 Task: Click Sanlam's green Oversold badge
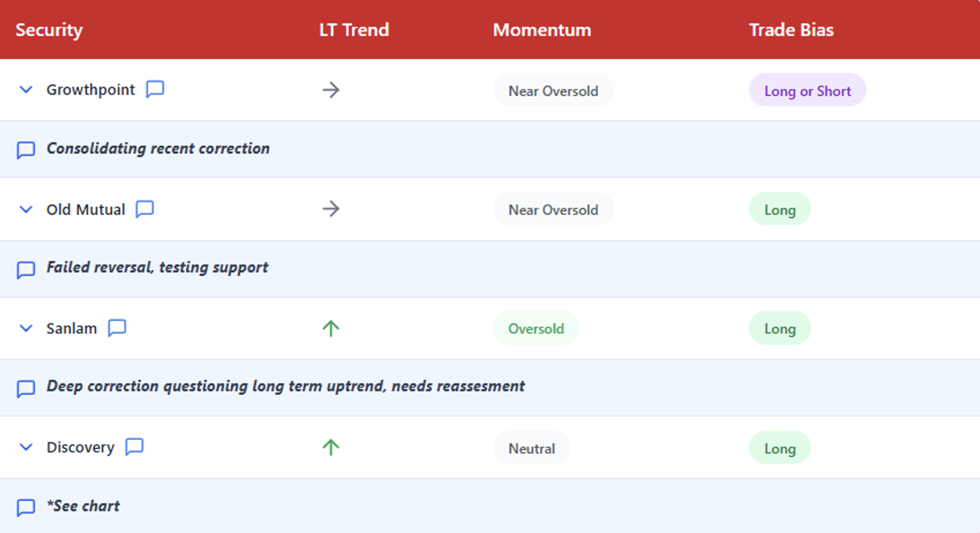536,328
